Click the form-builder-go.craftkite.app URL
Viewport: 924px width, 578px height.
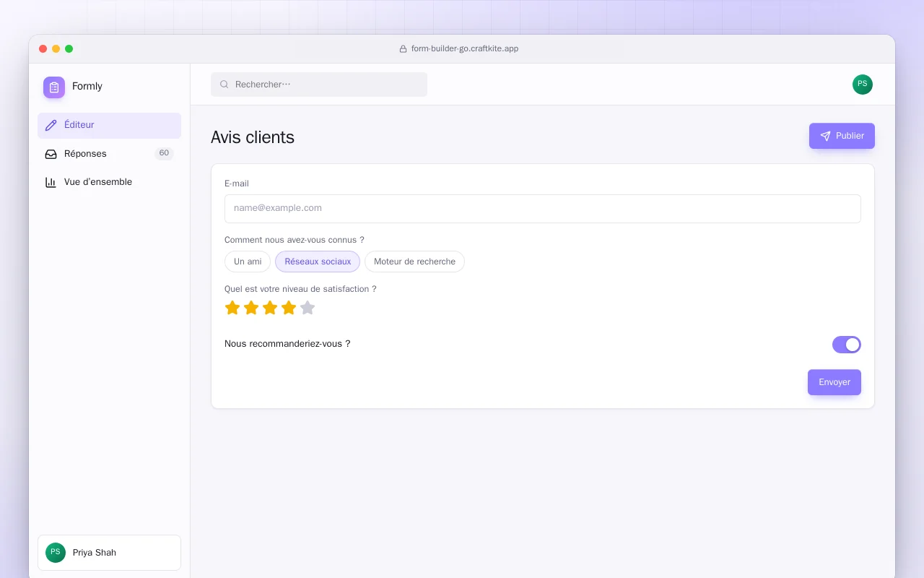coord(465,49)
